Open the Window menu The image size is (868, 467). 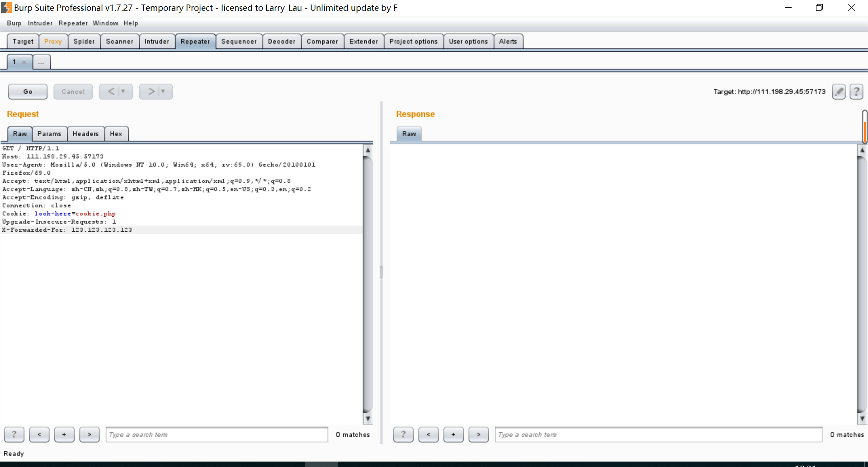click(105, 23)
